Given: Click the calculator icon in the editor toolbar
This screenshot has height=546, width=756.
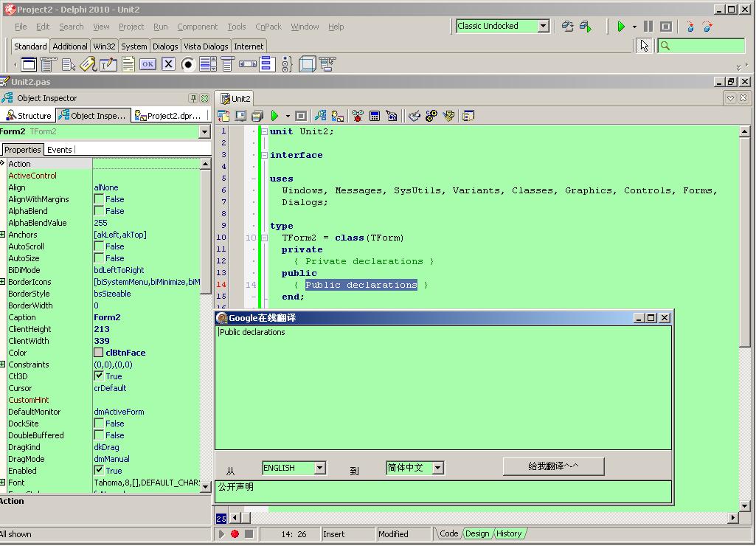Looking at the screenshot, I should tap(375, 115).
